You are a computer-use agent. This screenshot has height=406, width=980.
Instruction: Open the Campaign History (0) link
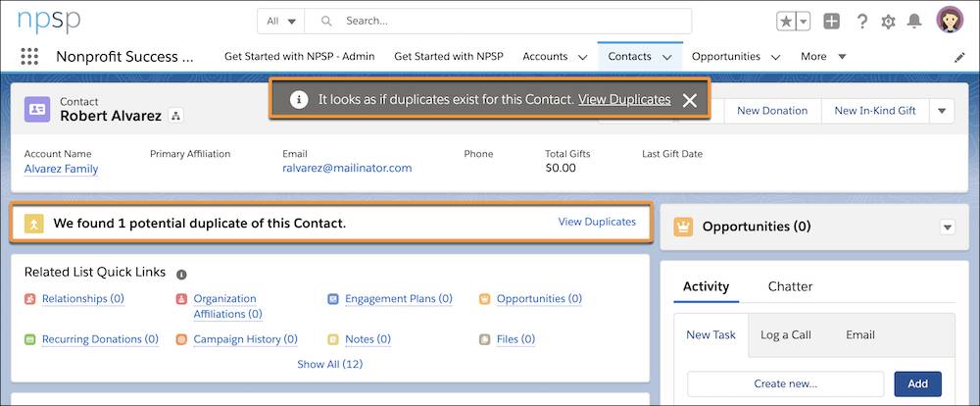point(246,339)
